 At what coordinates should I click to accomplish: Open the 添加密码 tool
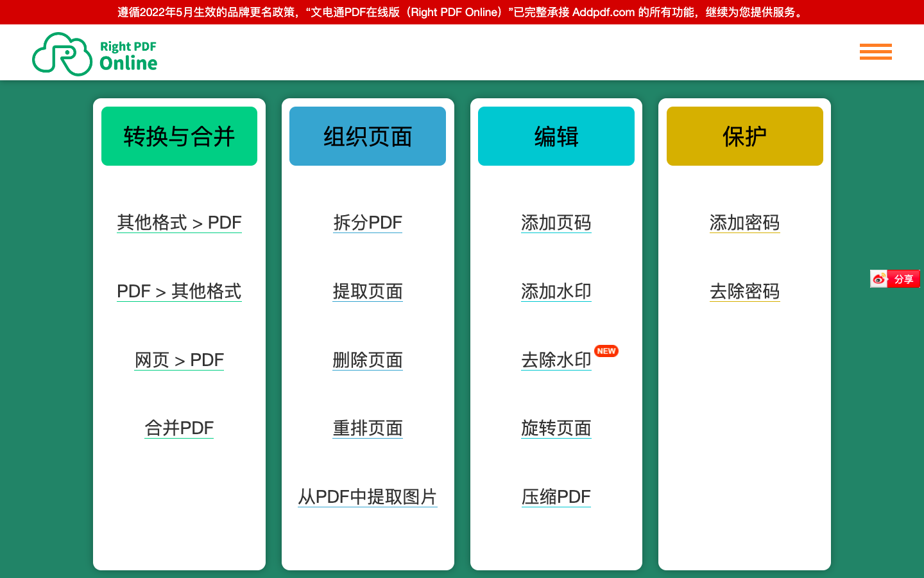pyautogui.click(x=744, y=223)
